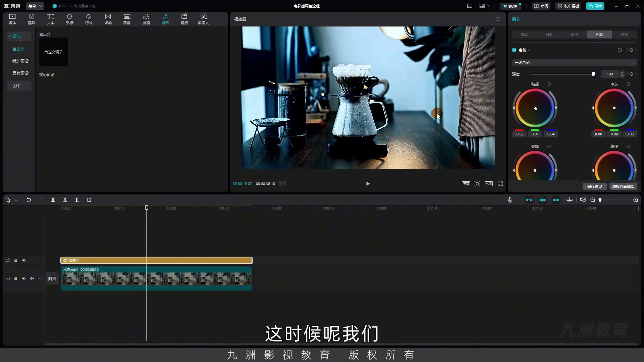Click the split clip tool icon
The width and height of the screenshot is (644, 362).
tap(53, 200)
